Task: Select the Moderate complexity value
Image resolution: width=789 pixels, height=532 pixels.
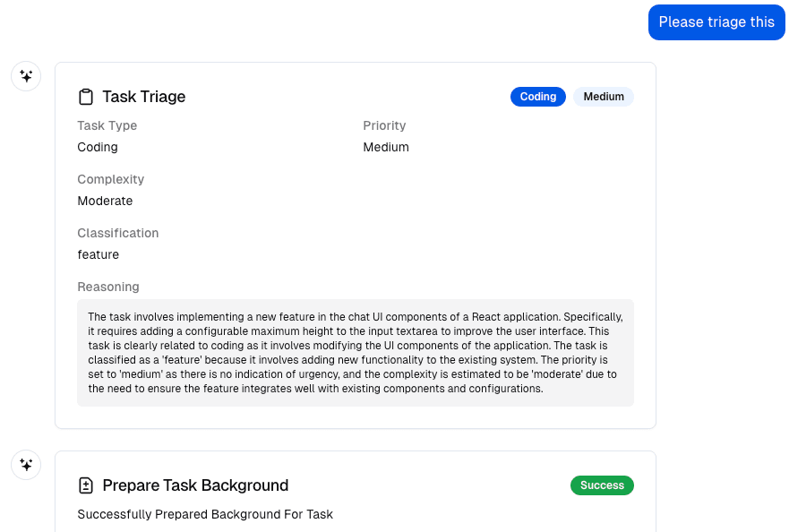Action: coord(105,201)
